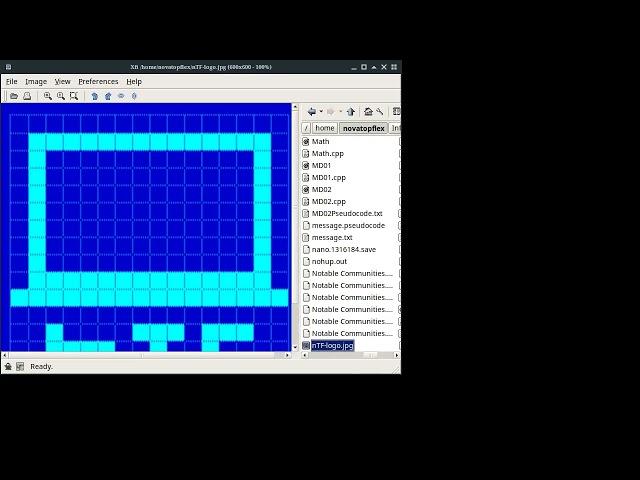Mirror the image vertically
The height and width of the screenshot is (480, 640).
pyautogui.click(x=134, y=96)
